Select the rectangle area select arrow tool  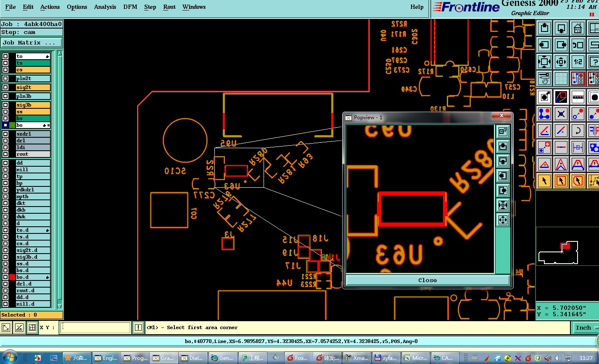pos(561,181)
